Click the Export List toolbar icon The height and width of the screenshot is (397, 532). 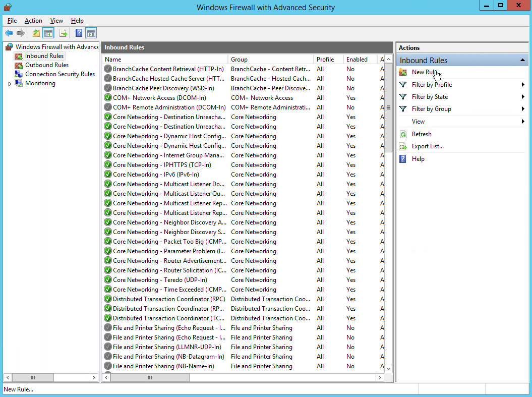pos(64,33)
